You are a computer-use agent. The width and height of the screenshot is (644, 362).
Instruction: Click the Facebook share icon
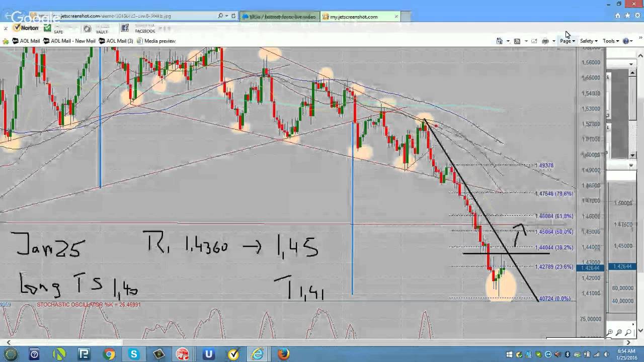(x=125, y=28)
